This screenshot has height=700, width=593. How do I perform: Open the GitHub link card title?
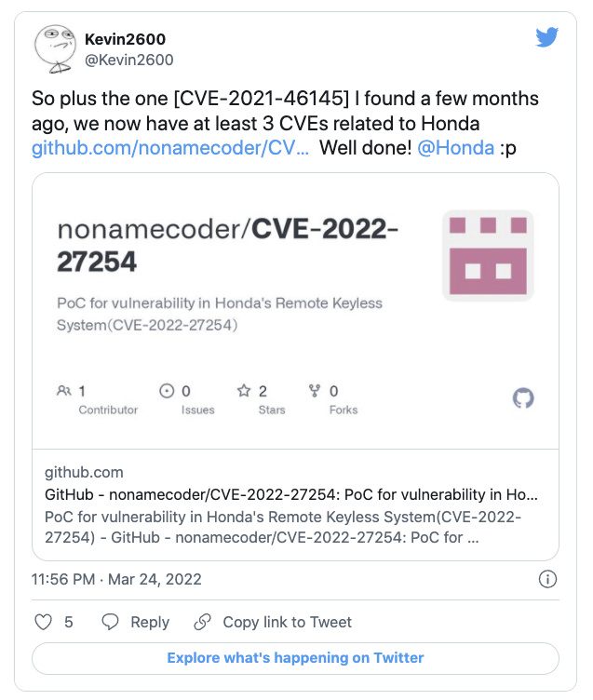(290, 494)
